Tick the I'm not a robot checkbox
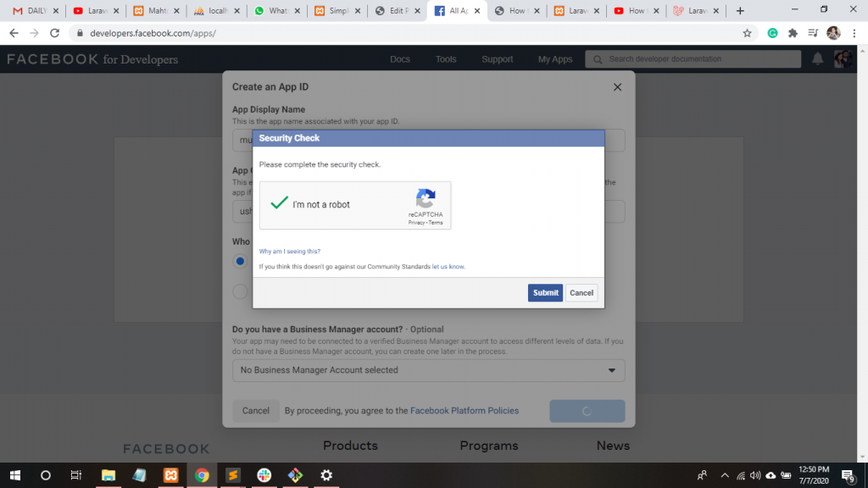The image size is (868, 488). point(280,203)
